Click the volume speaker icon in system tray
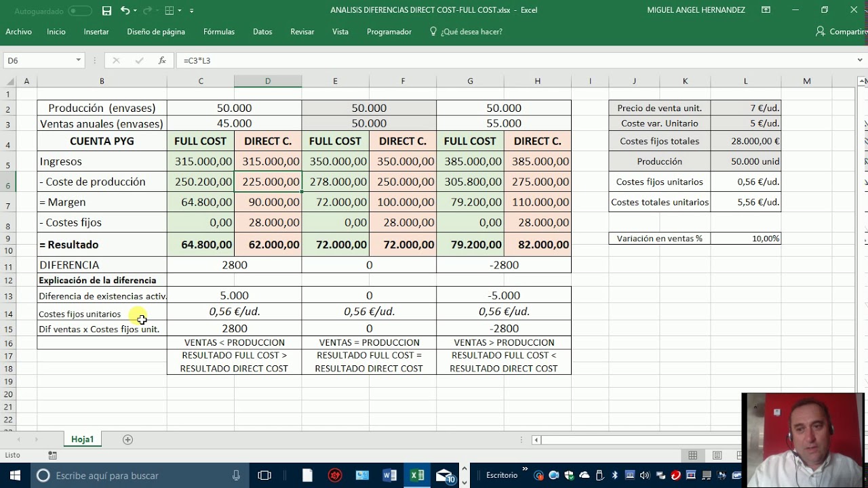Screen dimensions: 868x488 (x=644, y=475)
